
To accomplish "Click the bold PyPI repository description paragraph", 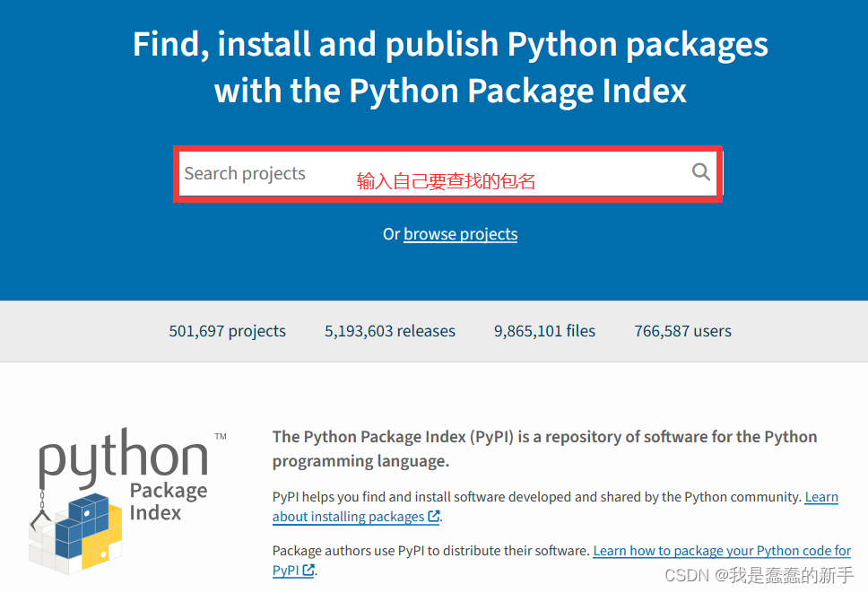I will (x=544, y=449).
